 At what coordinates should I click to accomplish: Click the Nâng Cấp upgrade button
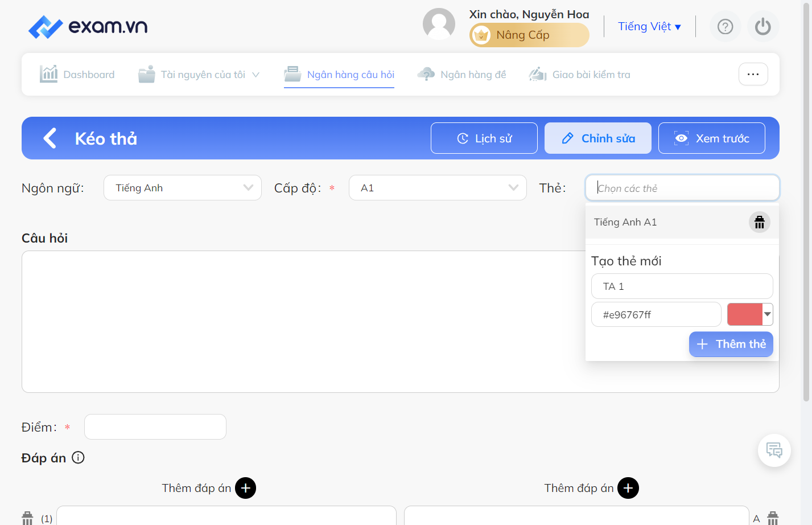(x=529, y=35)
